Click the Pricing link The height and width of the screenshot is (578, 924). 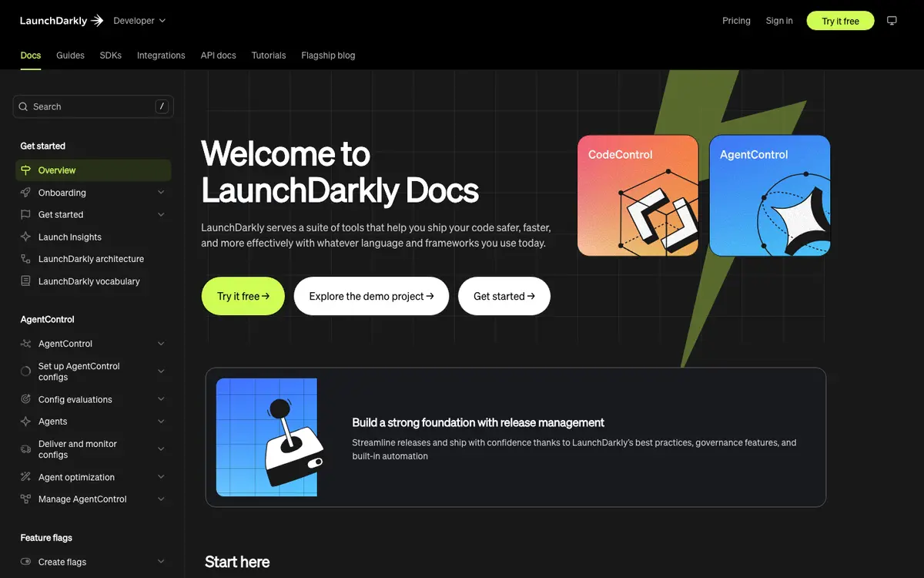click(x=736, y=21)
